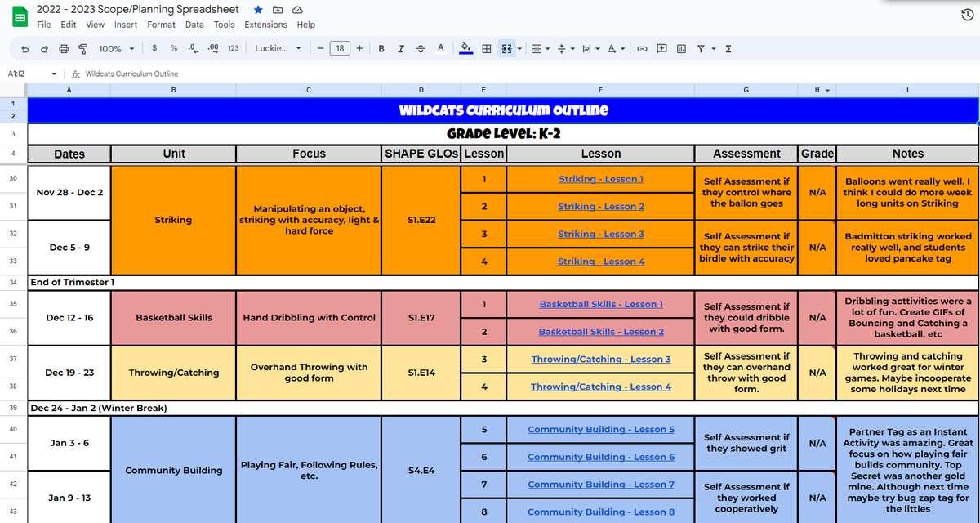Image resolution: width=980 pixels, height=523 pixels.
Task: Open Throwing/Catching - Lesson 3 link
Action: pos(601,359)
